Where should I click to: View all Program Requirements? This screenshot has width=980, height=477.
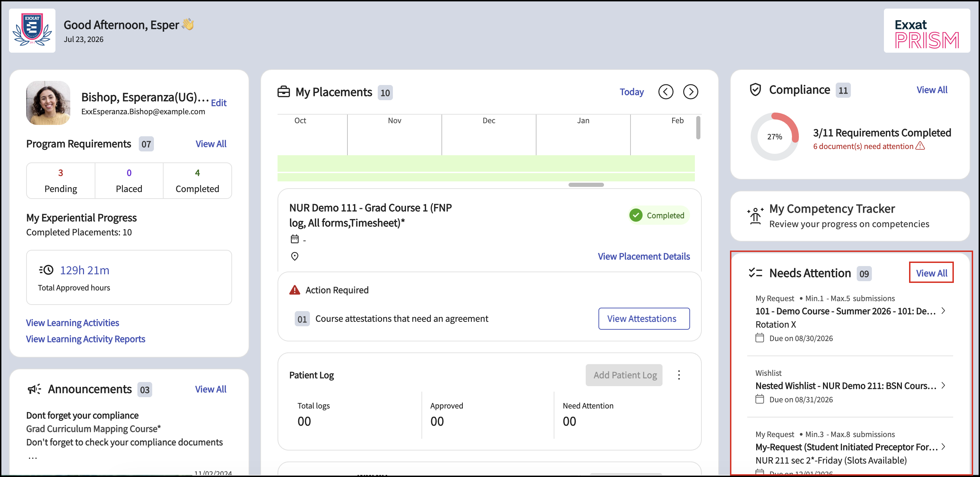[x=211, y=144]
